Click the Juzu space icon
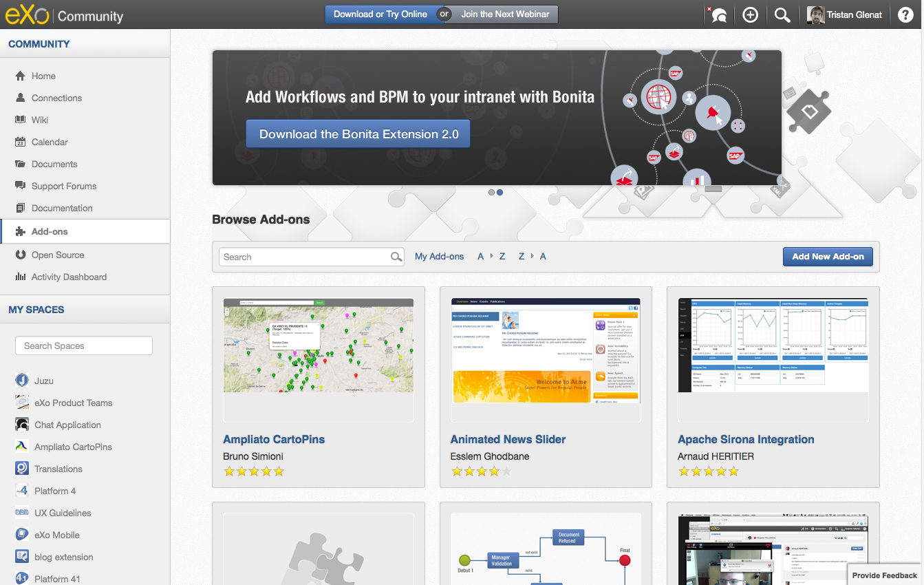This screenshot has height=585, width=924. pos(22,381)
